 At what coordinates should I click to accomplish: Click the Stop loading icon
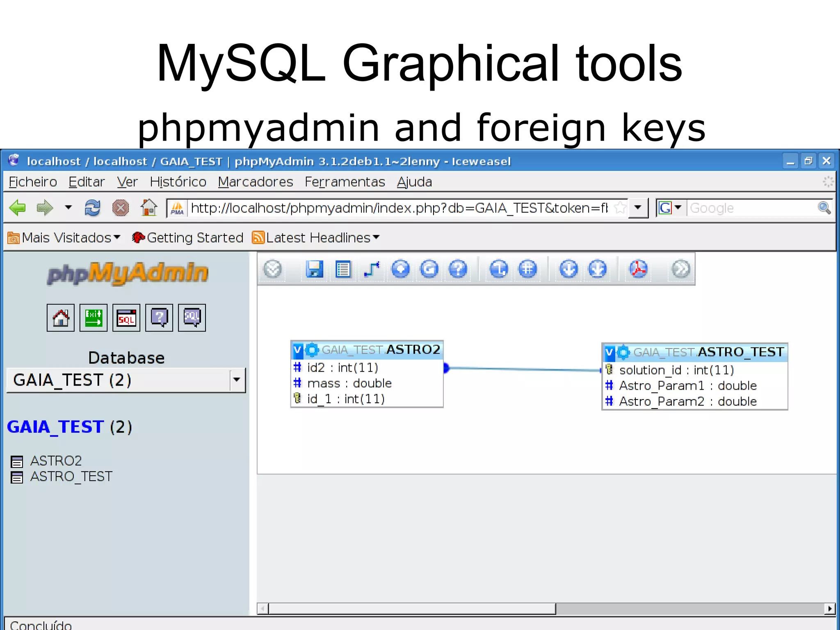click(121, 208)
